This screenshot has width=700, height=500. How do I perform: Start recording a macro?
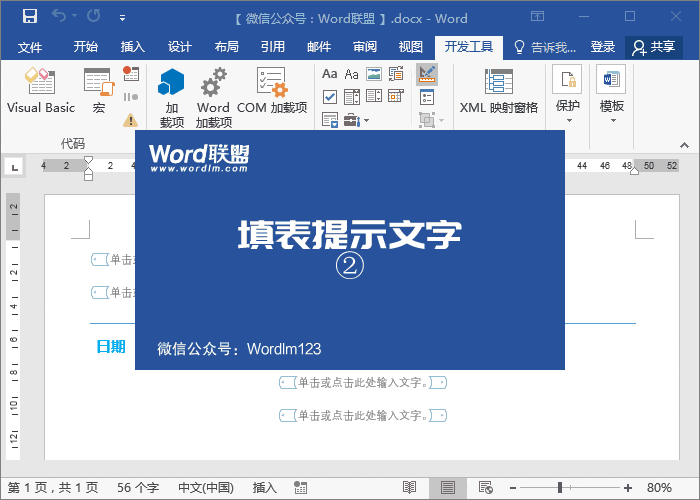[131, 74]
